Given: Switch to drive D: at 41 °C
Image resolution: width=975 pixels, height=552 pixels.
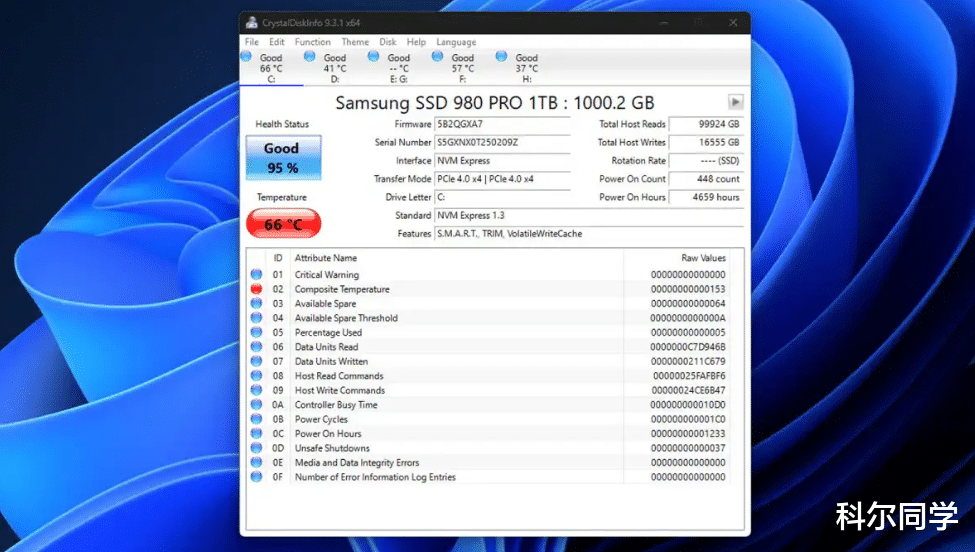Looking at the screenshot, I should coord(335,68).
